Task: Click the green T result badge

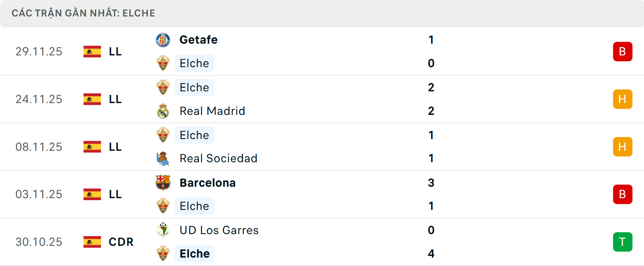Action: [x=623, y=242]
